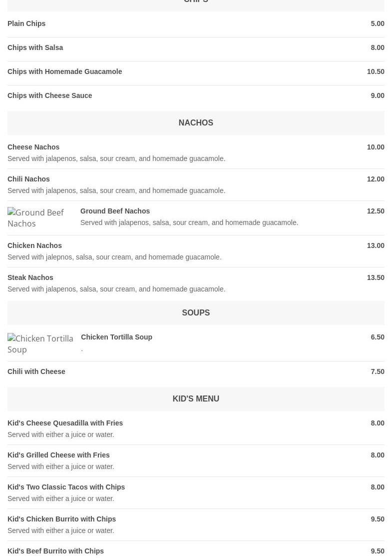The image size is (392, 558).
Task: Choose Kid's Chicken Burrito with Chips
Action: 61,519
